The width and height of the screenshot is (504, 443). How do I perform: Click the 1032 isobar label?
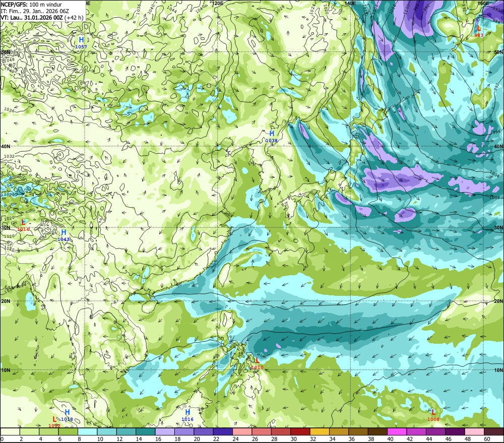(x=9, y=157)
